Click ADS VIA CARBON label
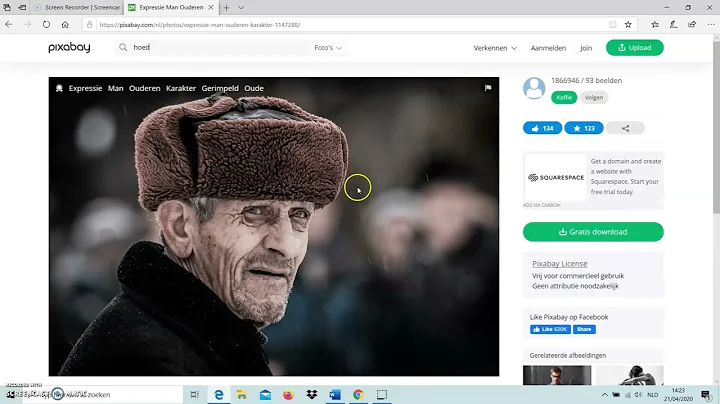Screen dimensions: 720x404 [x=542, y=205]
